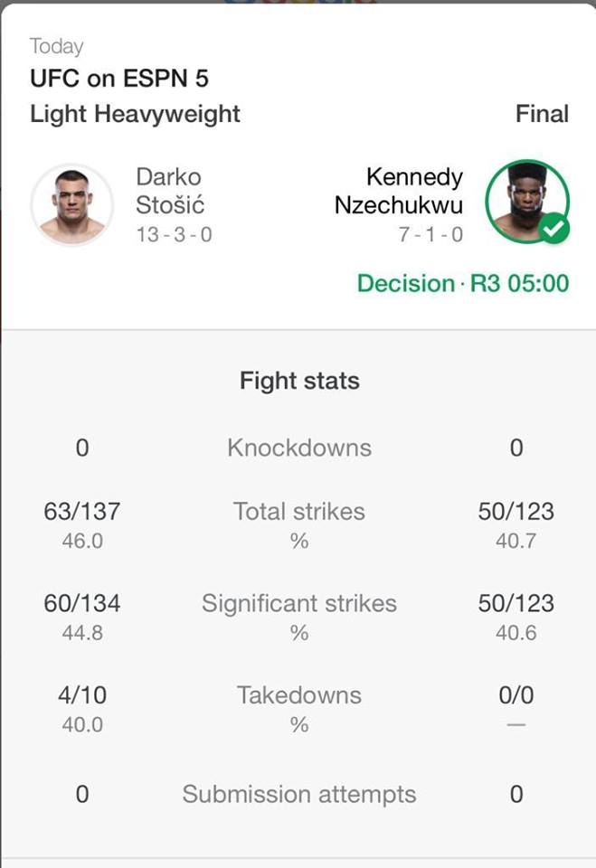Expand the Today date header
The width and height of the screenshot is (596, 868).
56,46
